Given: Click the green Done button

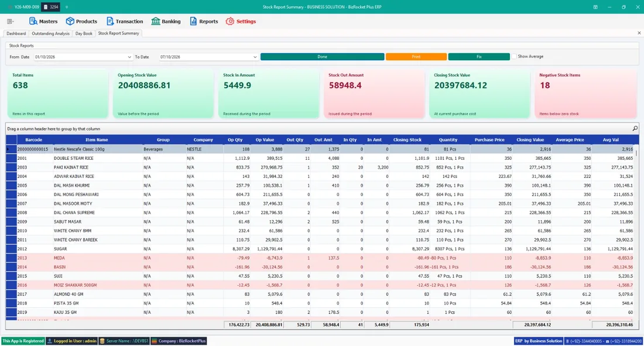Looking at the screenshot, I should pyautogui.click(x=322, y=57).
